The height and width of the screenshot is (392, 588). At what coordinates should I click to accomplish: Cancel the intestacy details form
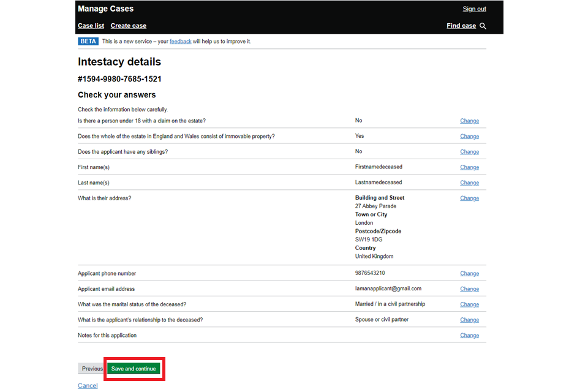88,385
